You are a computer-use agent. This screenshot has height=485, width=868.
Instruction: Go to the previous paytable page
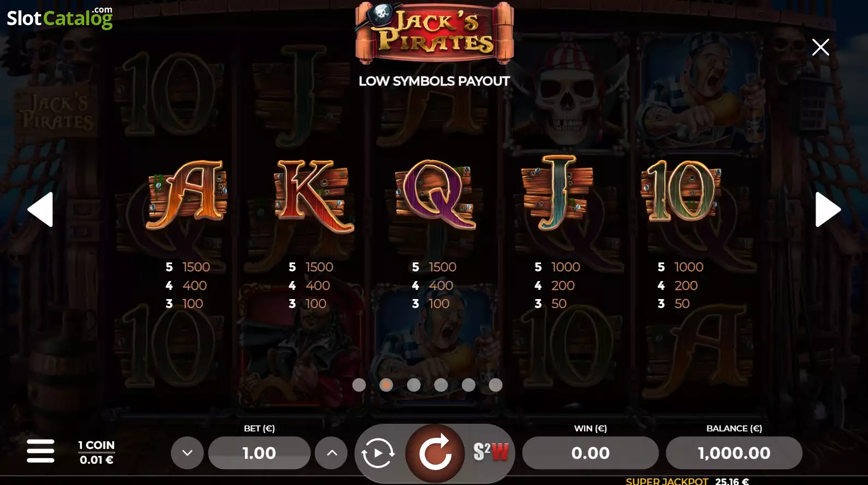tap(40, 209)
